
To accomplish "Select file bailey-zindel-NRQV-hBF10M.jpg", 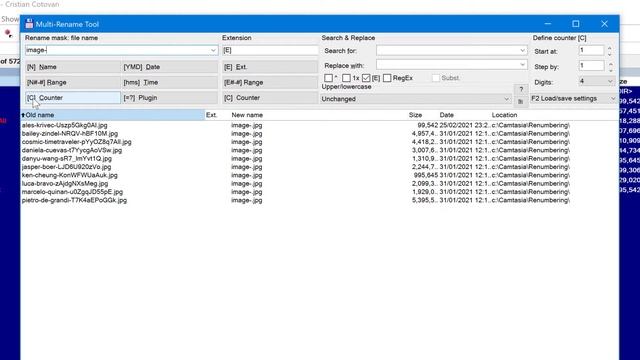I will tap(70, 133).
